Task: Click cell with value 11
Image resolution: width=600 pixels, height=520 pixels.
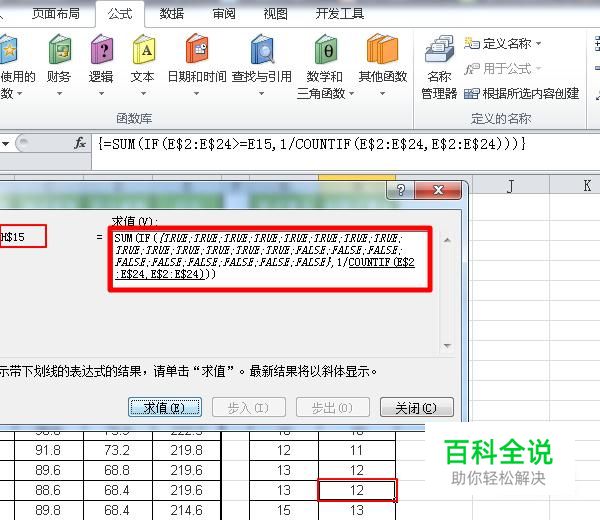Action: tap(357, 450)
